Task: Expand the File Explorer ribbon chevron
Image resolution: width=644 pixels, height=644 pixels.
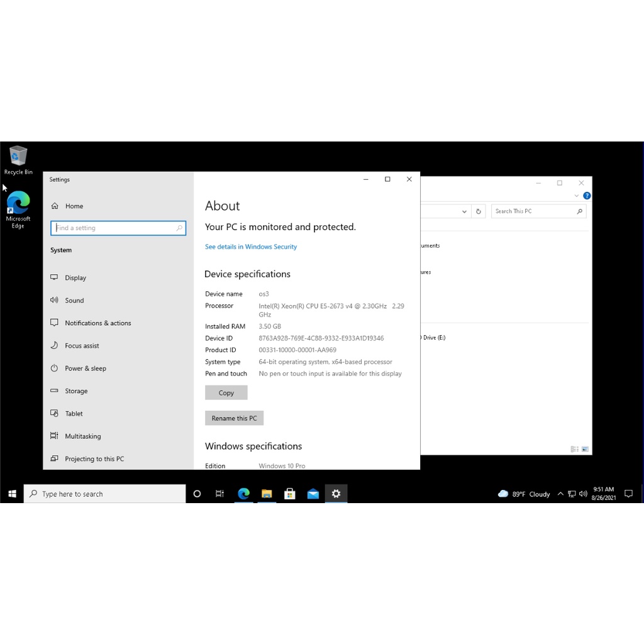Action: 577,196
